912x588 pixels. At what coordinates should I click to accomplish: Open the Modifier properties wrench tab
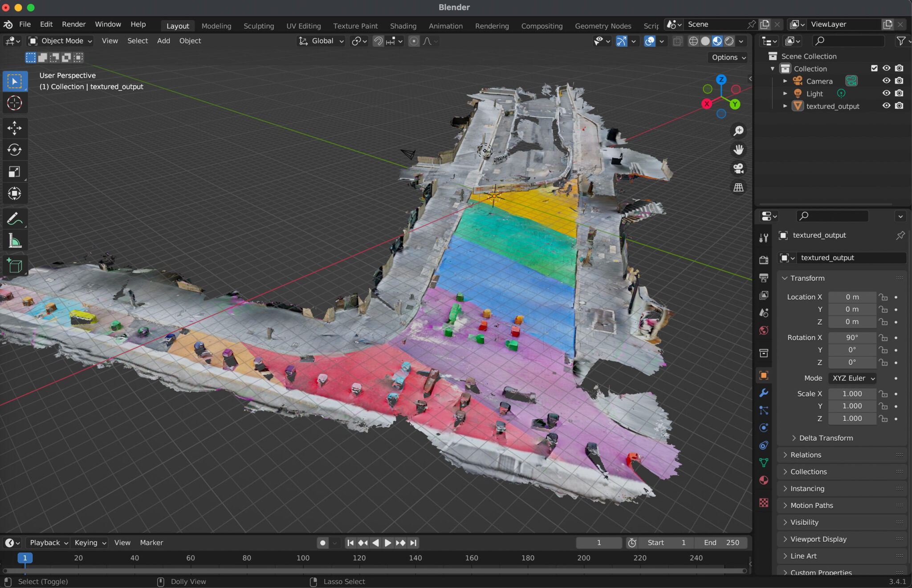[x=764, y=393]
